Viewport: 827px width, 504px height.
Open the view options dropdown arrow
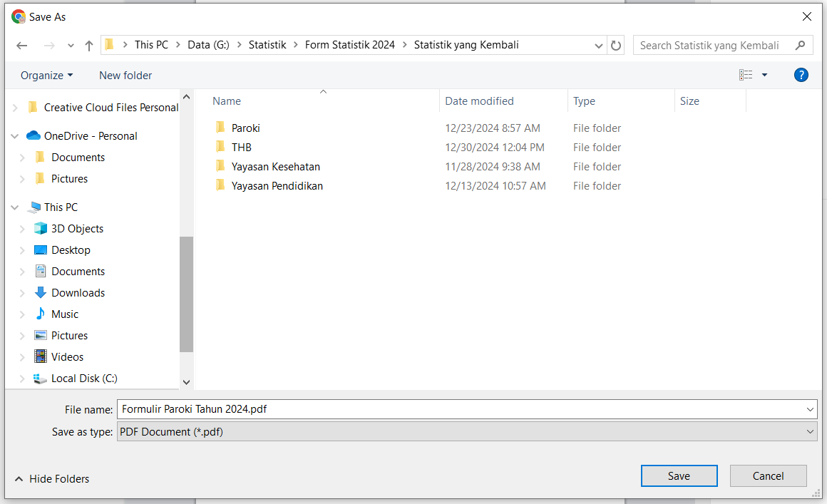pyautogui.click(x=764, y=76)
